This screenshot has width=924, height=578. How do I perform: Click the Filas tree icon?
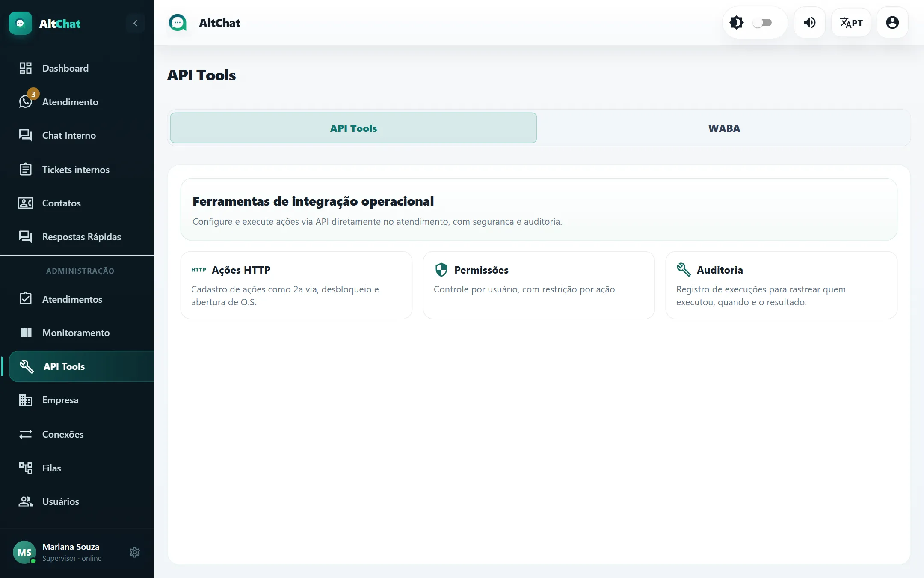26,468
